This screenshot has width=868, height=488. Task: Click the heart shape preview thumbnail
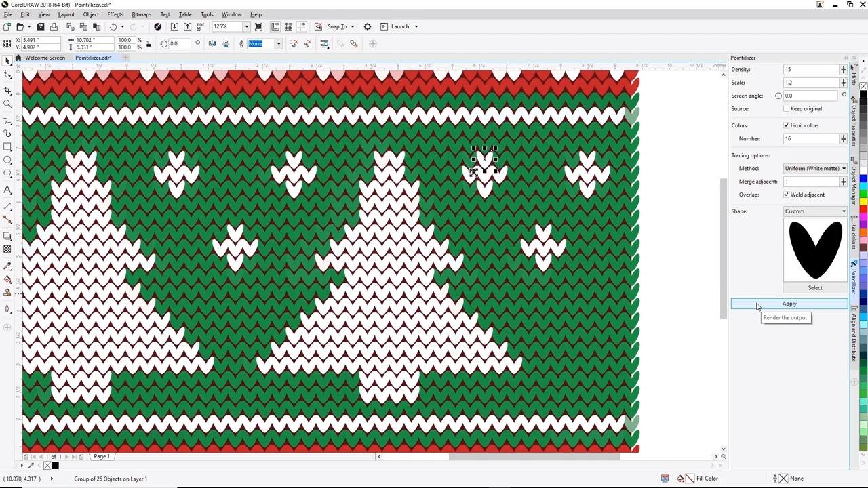[815, 250]
